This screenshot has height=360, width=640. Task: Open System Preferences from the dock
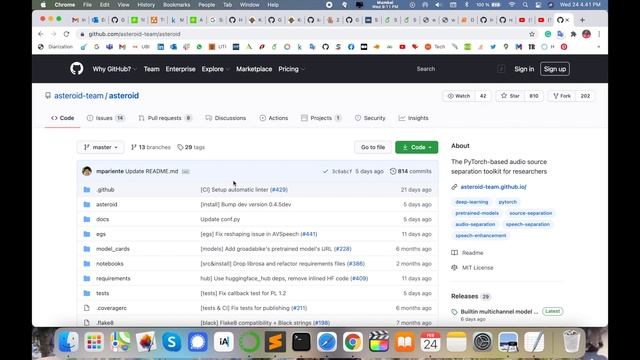[x=482, y=341]
